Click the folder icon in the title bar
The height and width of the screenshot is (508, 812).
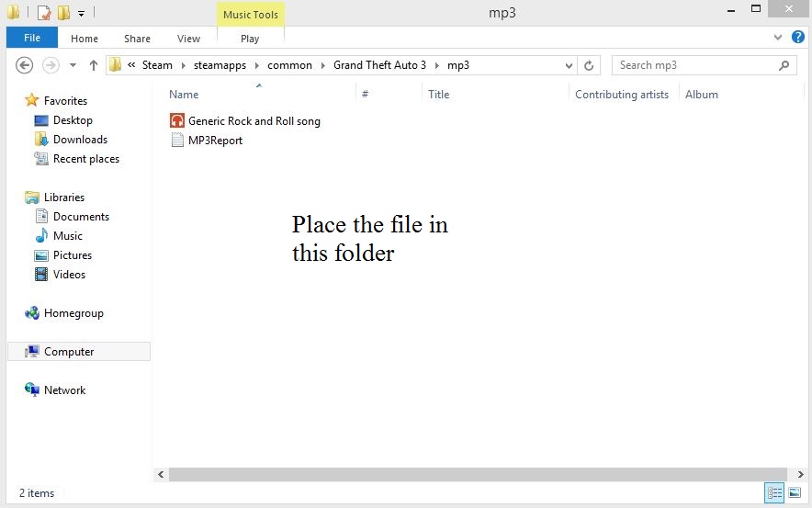coord(14,12)
